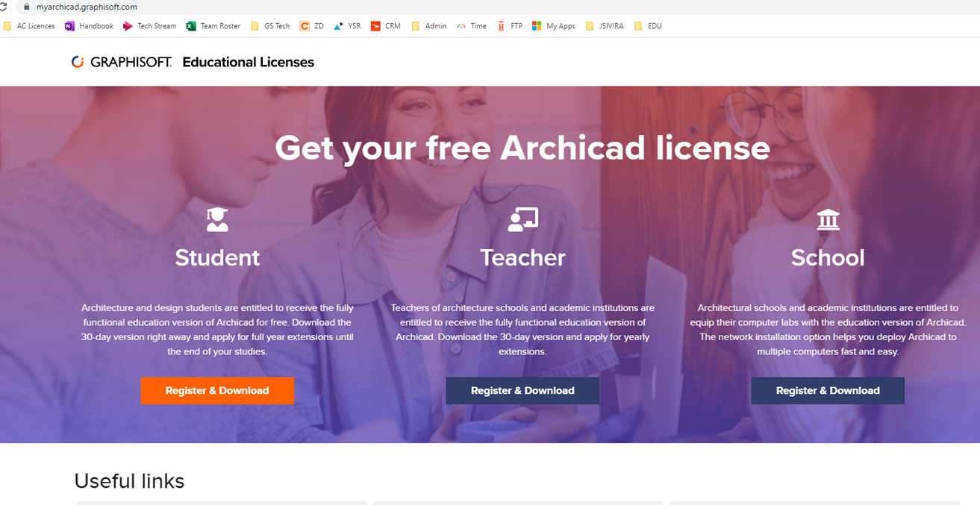The height and width of the screenshot is (505, 980).
Task: Open the CRM bookmark
Action: pyautogui.click(x=386, y=26)
